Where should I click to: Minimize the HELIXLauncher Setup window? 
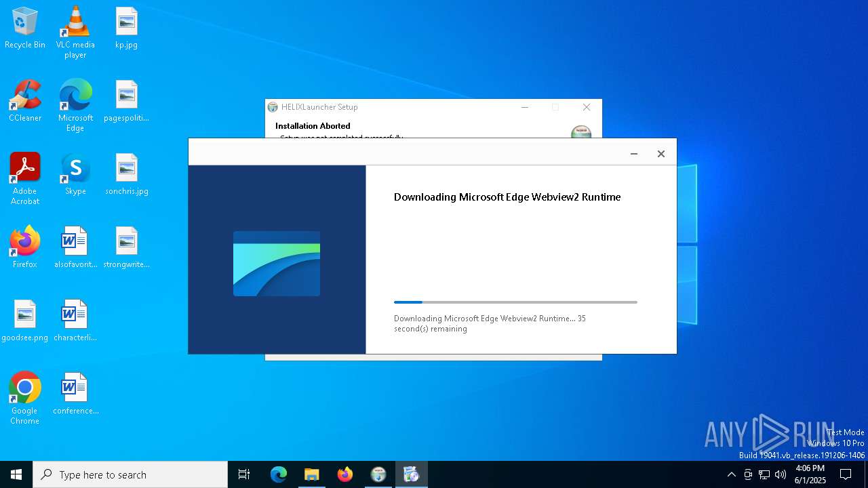coord(525,107)
